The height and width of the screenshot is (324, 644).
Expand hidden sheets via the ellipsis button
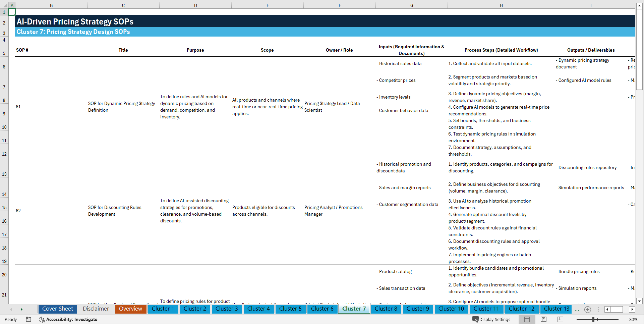click(x=577, y=309)
